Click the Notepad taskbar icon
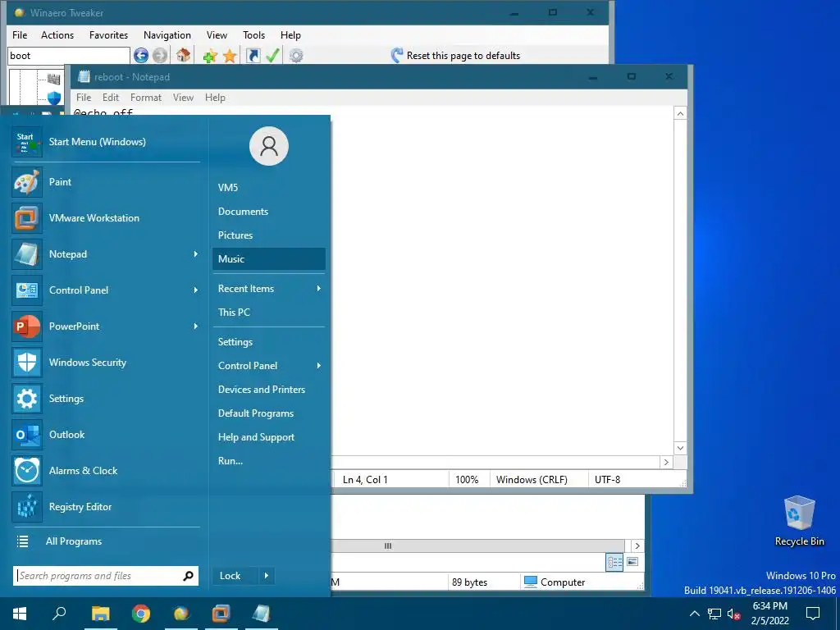 click(x=262, y=614)
